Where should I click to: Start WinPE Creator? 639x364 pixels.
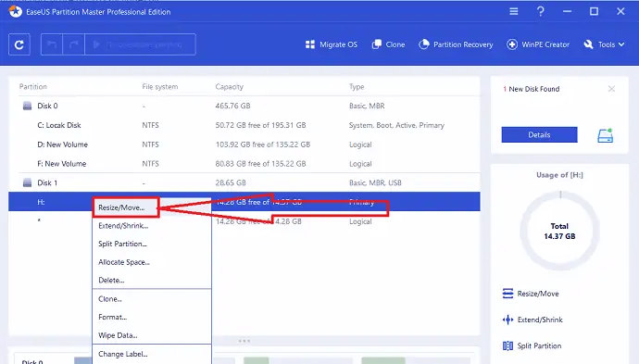538,44
